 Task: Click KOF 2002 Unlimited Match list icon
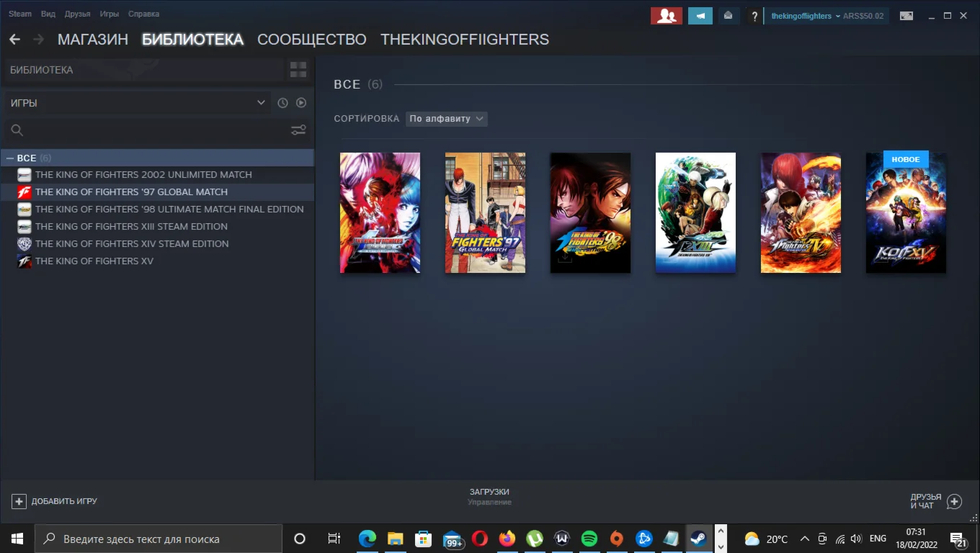click(x=24, y=174)
